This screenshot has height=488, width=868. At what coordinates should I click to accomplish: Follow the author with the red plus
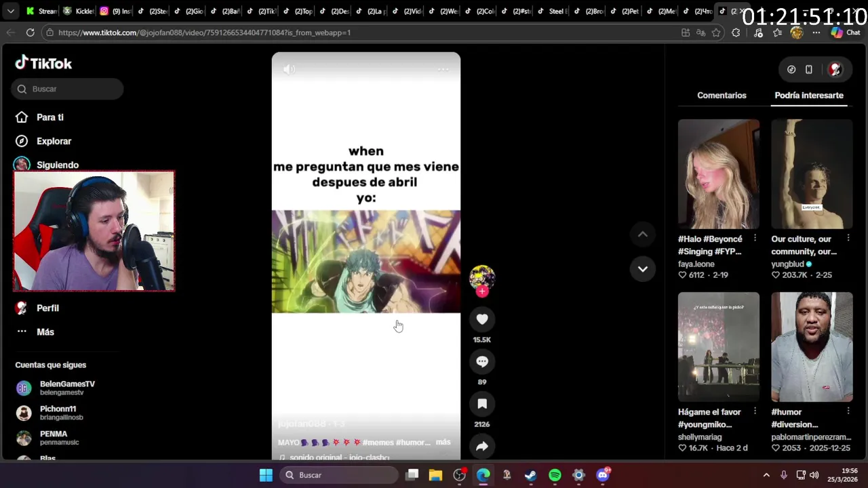click(481, 291)
